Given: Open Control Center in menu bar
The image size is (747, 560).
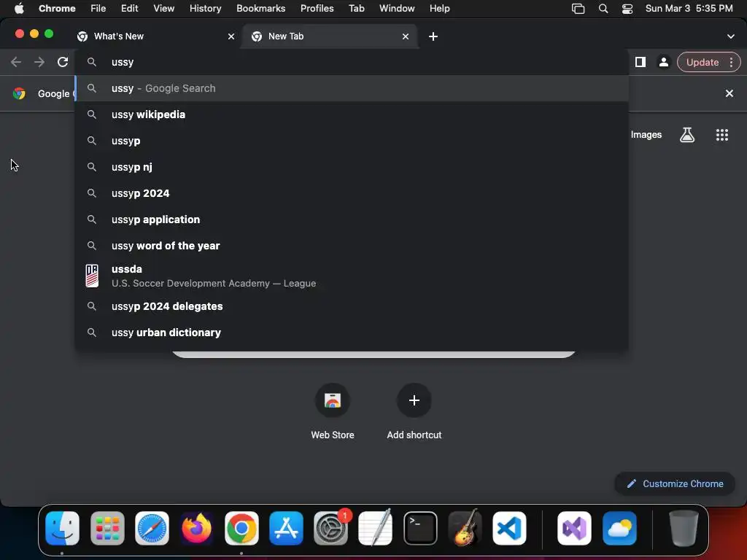Looking at the screenshot, I should point(627,8).
